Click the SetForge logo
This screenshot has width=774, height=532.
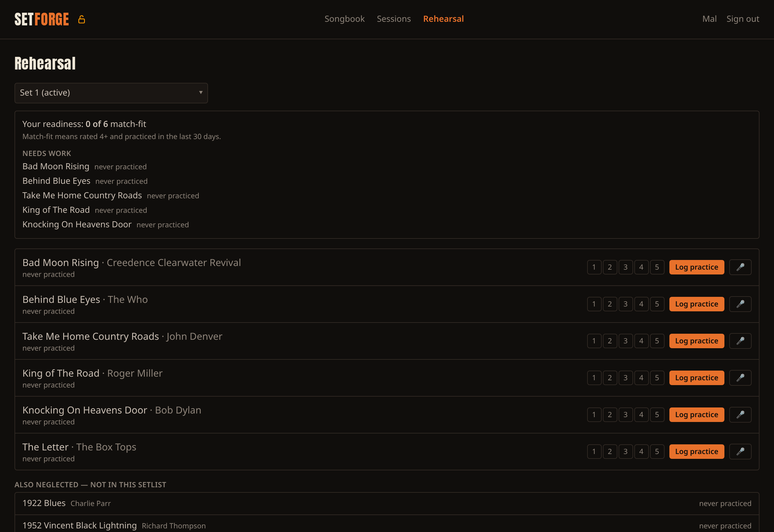click(x=42, y=19)
